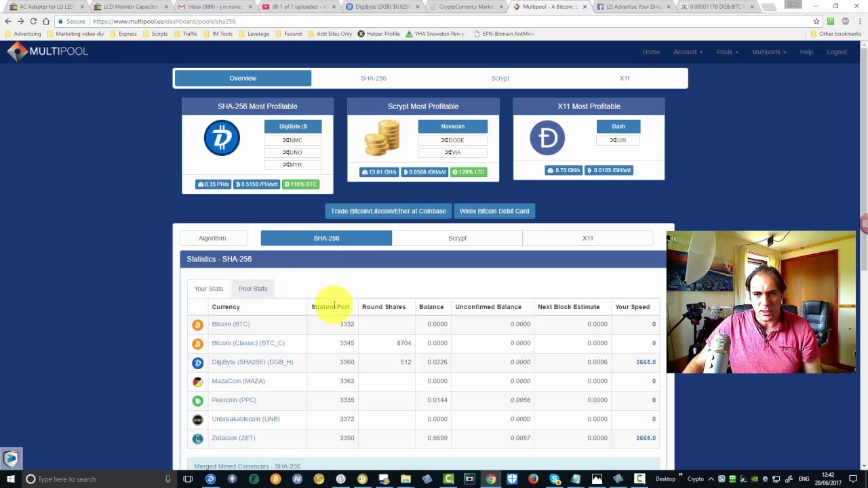Click the Bitcoin (BTC) row coin icon
Screen dimensions: 868x488
pyautogui.click(x=197, y=325)
